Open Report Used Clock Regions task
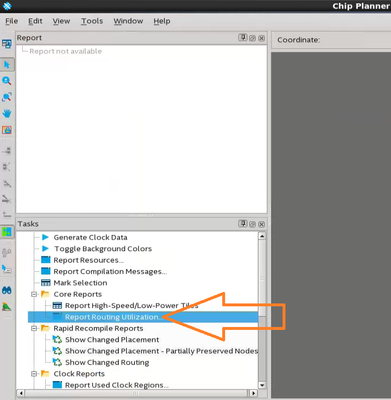This screenshot has width=391, height=400. tap(117, 385)
